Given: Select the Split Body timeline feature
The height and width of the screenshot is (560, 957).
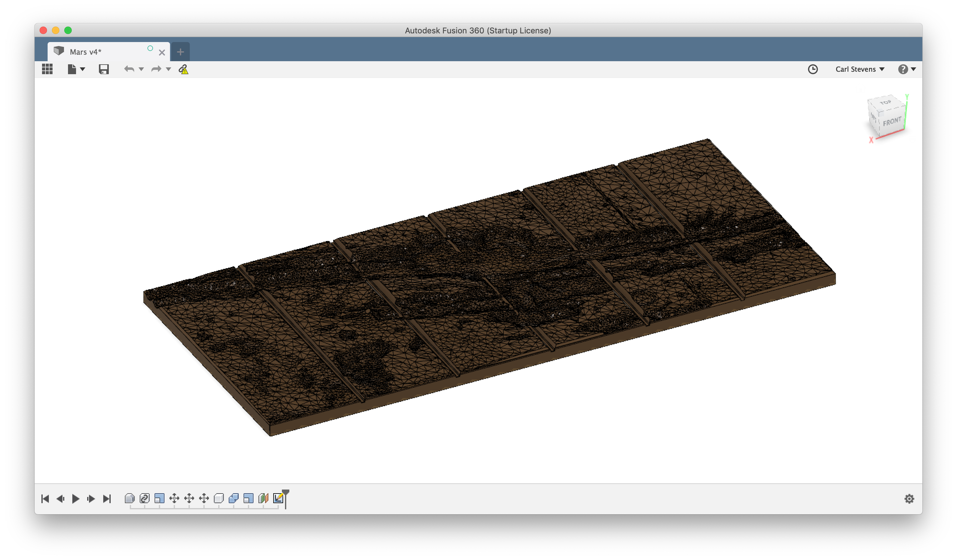Looking at the screenshot, I should click(x=263, y=498).
